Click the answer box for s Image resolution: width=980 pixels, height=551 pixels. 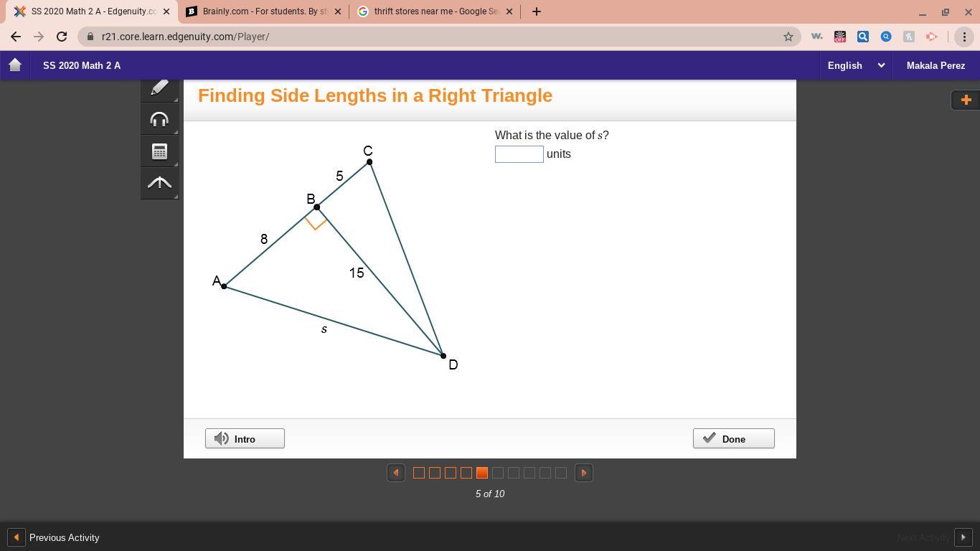[x=519, y=154]
